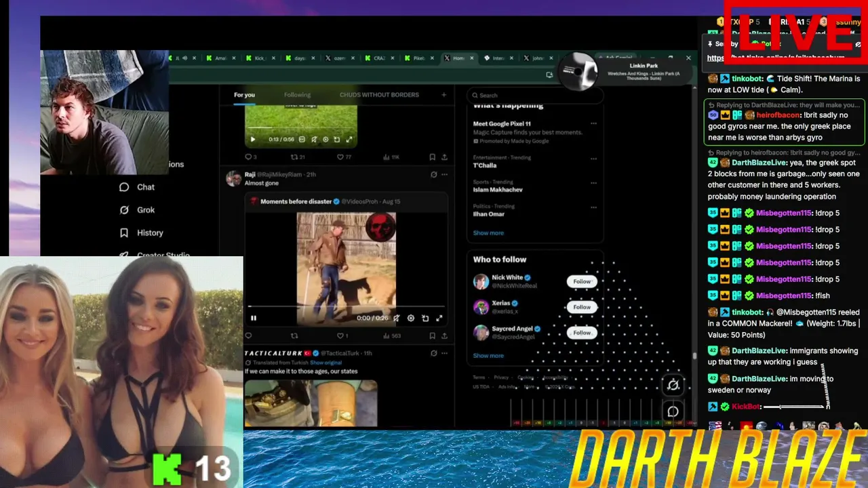Screen dimensions: 868x488
Task: Follow Nick White
Action: [582, 281]
